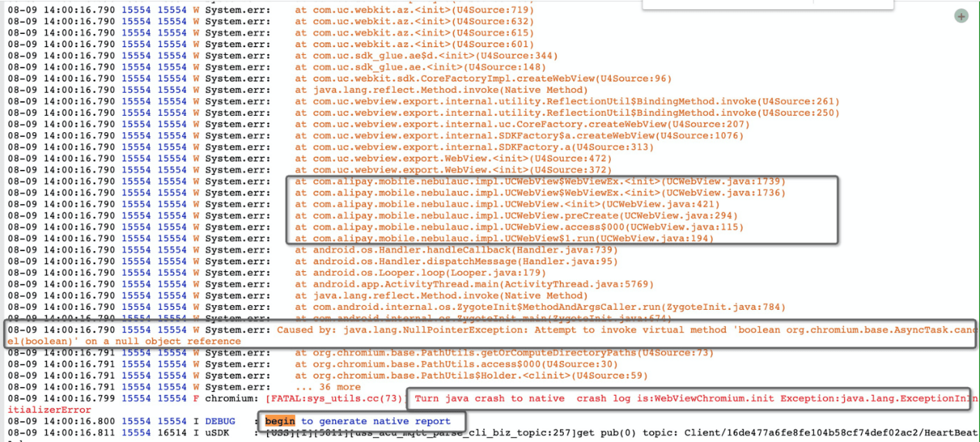Click the DEBUG log tag label
This screenshot has height=442, width=980.
(220, 421)
